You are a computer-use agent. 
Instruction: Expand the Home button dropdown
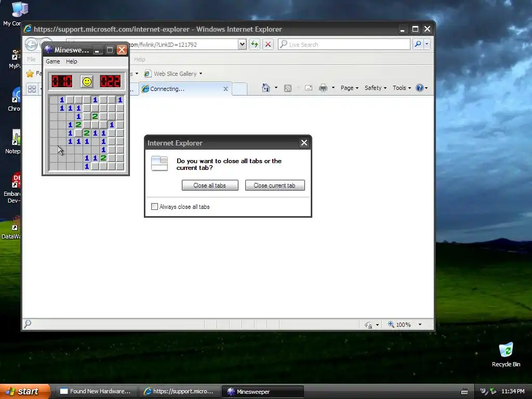click(276, 88)
